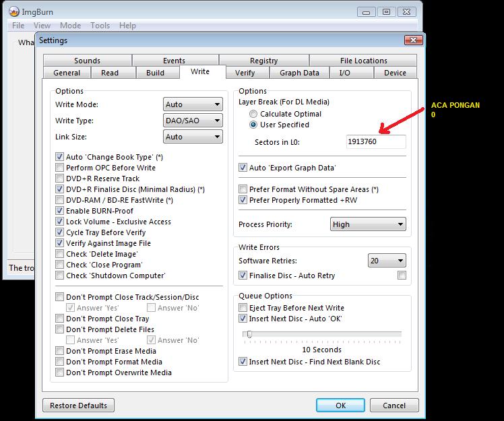The height and width of the screenshot is (421, 504).
Task: Click the Sectors in L0 input field
Action: coord(376,141)
